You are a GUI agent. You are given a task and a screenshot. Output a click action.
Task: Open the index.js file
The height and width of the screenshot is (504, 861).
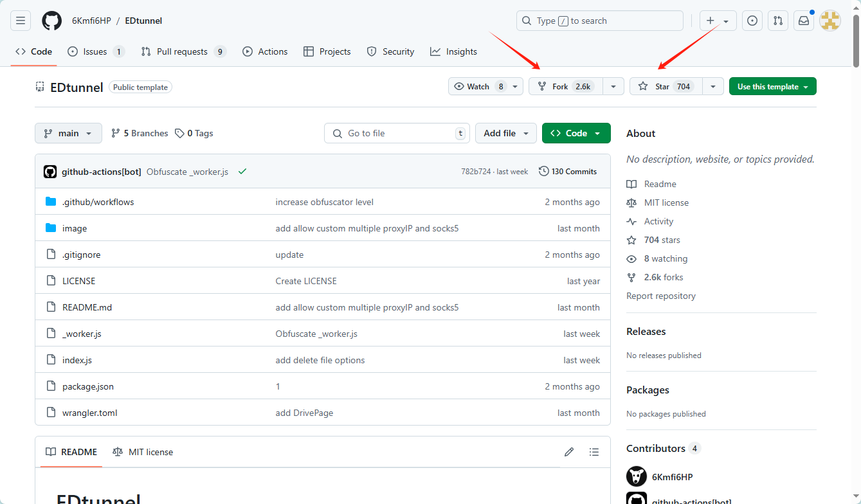[x=77, y=360]
